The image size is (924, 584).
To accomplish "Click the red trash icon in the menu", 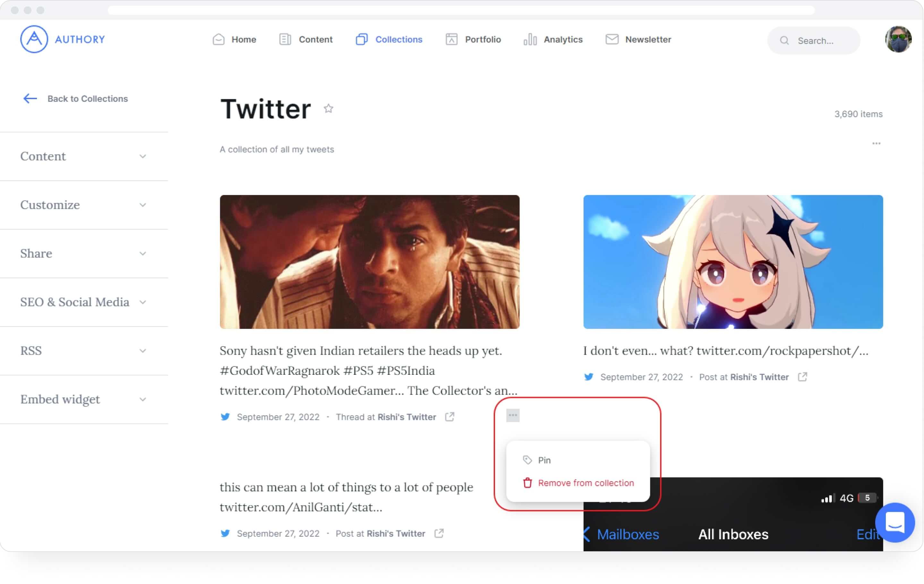I will point(528,483).
